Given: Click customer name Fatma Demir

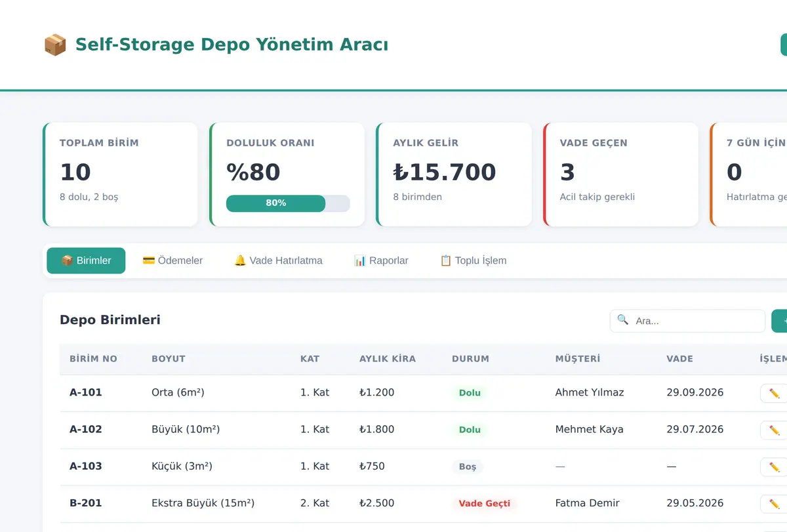Looking at the screenshot, I should 588,502.
